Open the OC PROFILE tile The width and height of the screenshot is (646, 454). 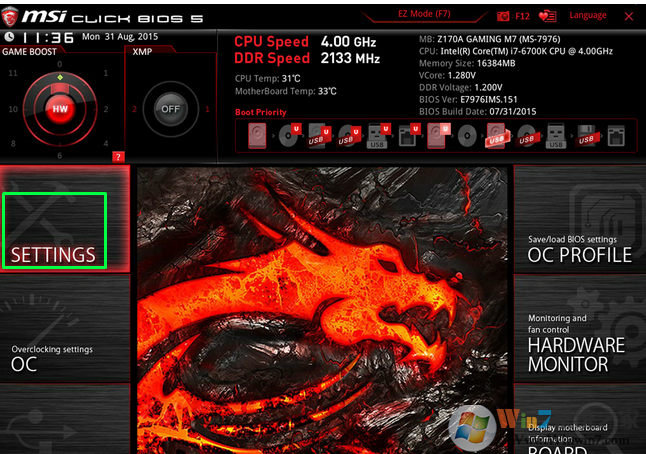click(580, 248)
